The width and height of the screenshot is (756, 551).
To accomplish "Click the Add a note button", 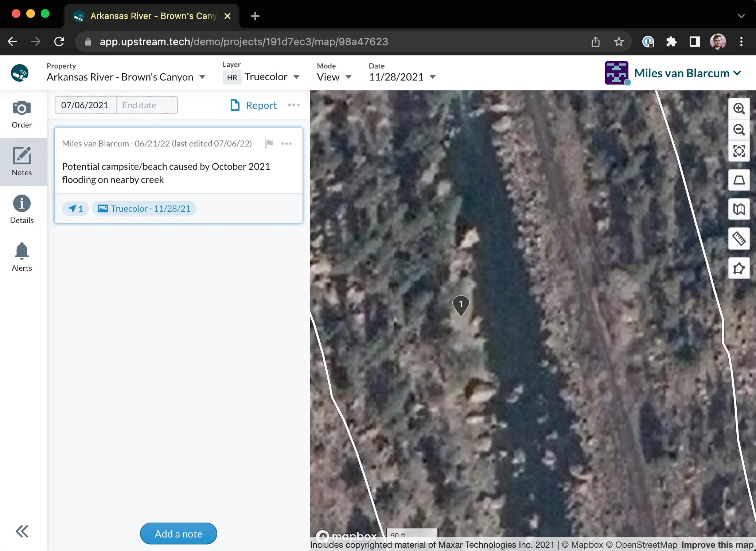I will 179,534.
